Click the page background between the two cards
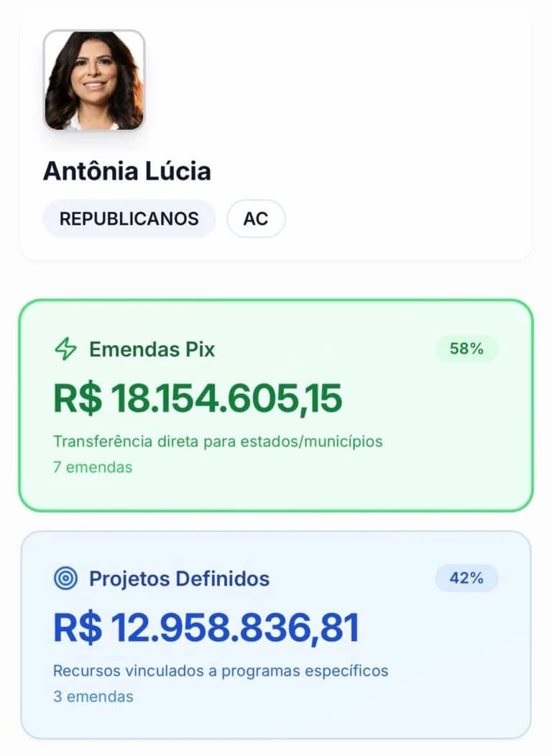This screenshot has width=552, height=756. coord(276,522)
